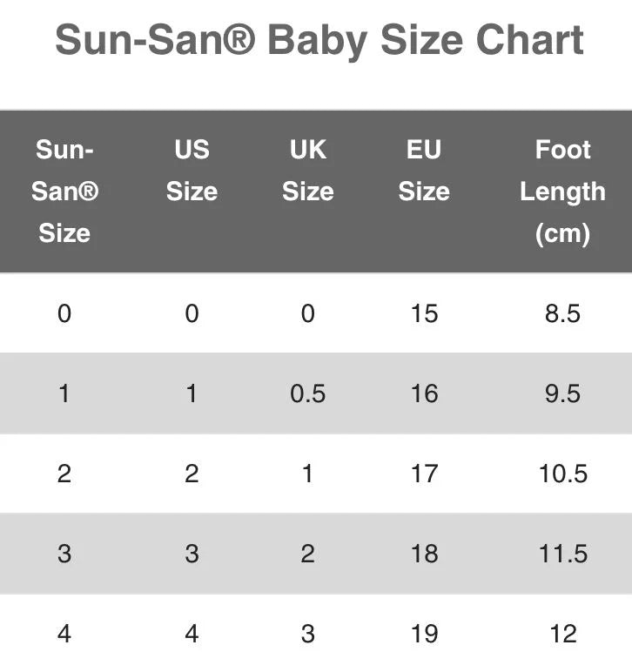Click the EU size 19 cell

(x=424, y=634)
